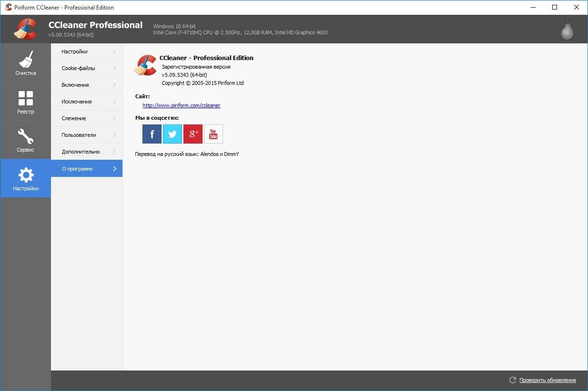The image size is (588, 391).
Task: Click chevron next to Cookie-файлы
Action: click(x=114, y=68)
